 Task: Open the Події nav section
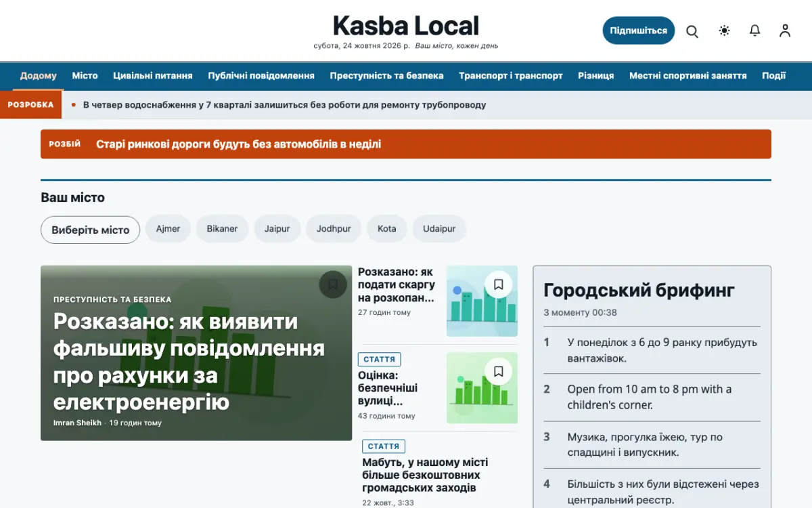coord(774,76)
